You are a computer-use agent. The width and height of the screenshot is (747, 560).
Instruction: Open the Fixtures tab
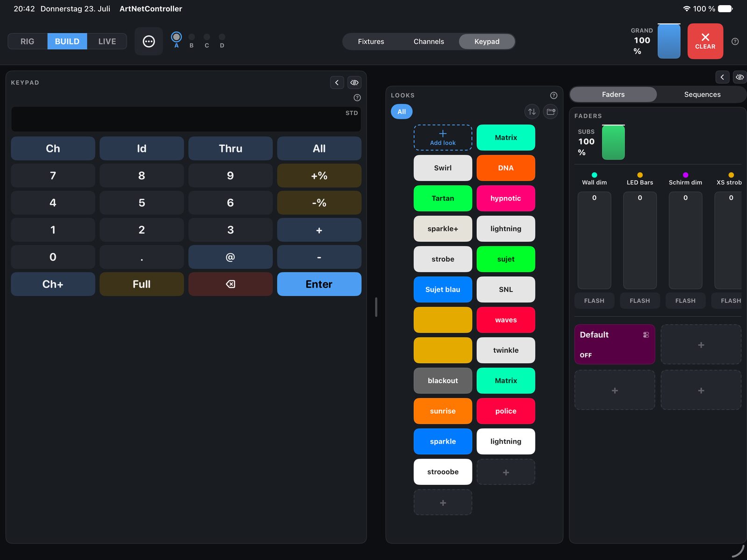pos(371,42)
